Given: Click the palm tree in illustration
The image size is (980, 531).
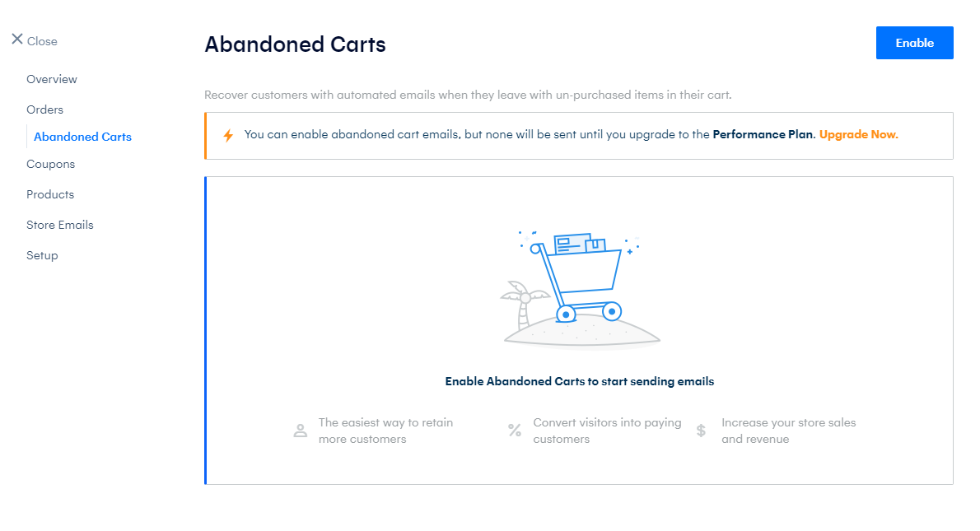Looking at the screenshot, I should tap(524, 305).
